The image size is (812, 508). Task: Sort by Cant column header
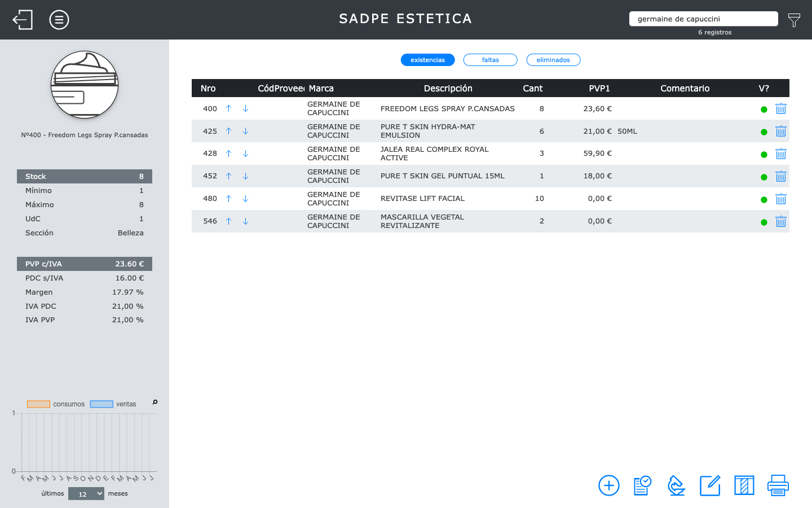click(533, 88)
